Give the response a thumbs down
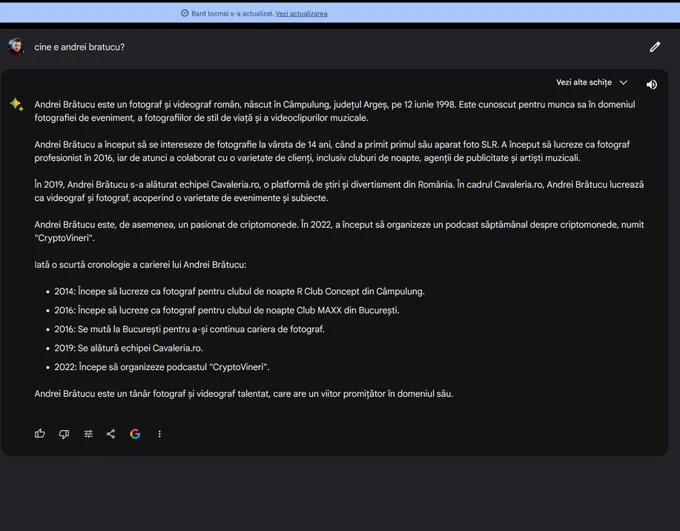680x531 pixels. tap(64, 434)
